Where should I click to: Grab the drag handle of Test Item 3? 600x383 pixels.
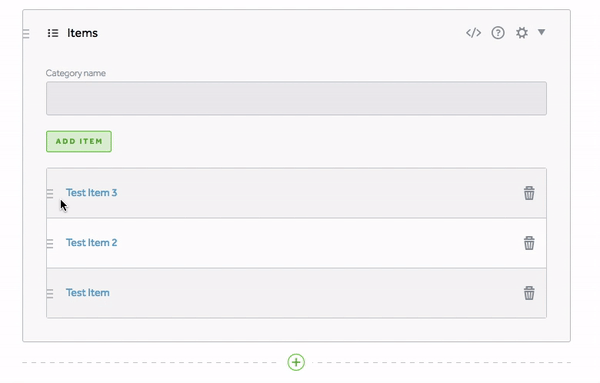point(50,194)
